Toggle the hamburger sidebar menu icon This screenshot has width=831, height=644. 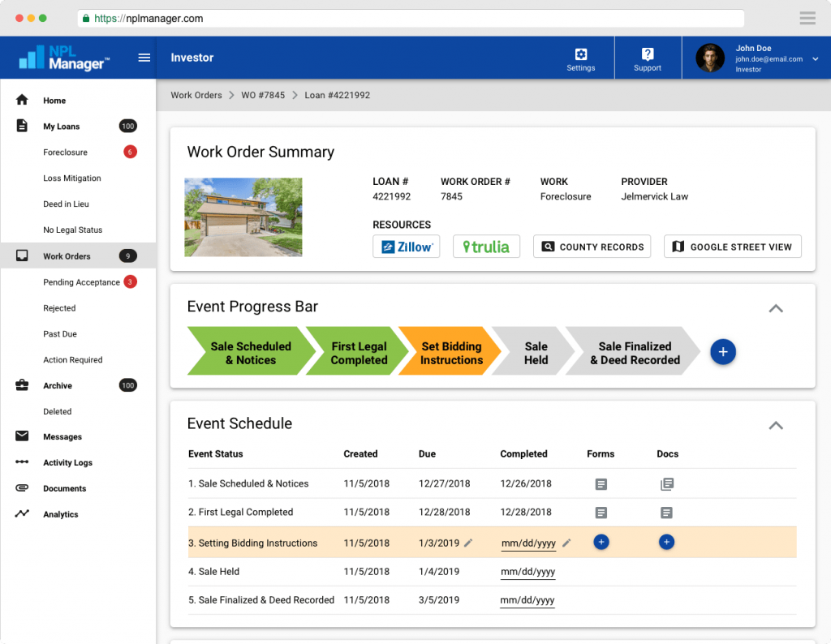pyautogui.click(x=144, y=58)
